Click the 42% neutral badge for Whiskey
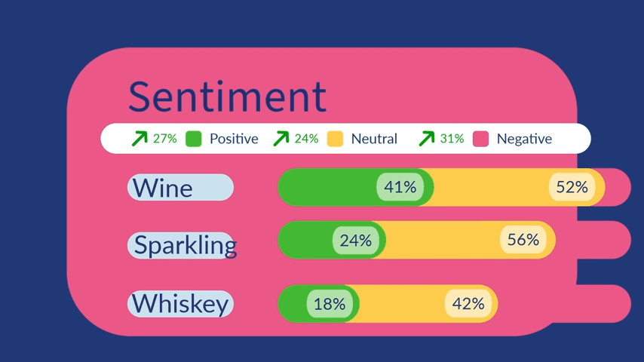The image size is (644, 362). tap(468, 304)
